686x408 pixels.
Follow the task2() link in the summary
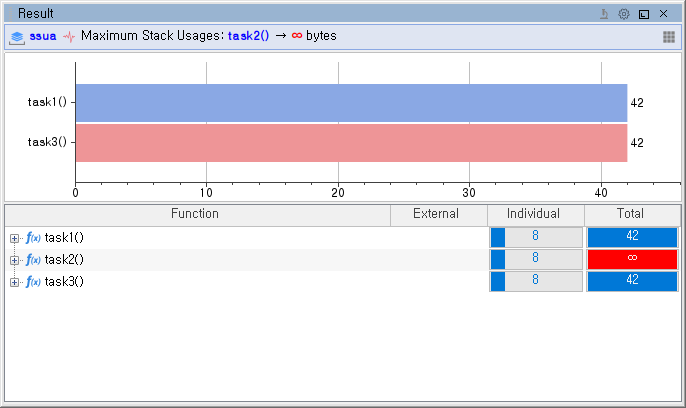point(248,36)
